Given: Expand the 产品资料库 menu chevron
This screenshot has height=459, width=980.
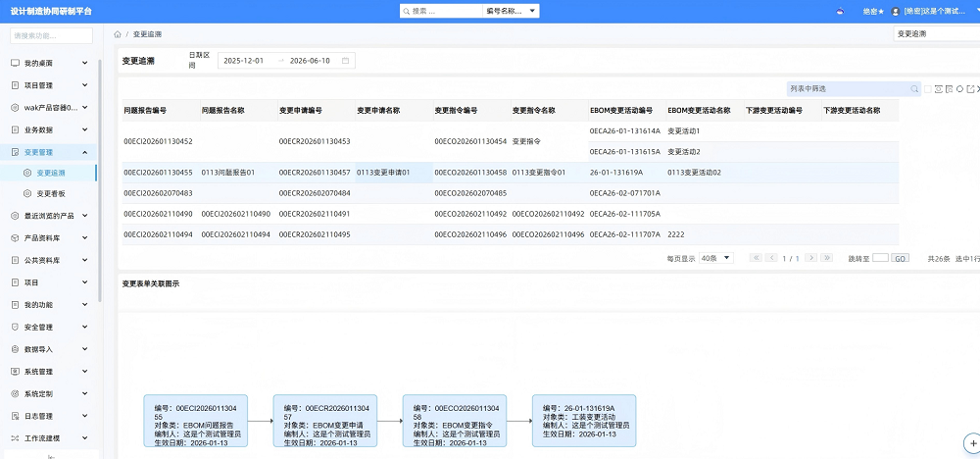Looking at the screenshot, I should pos(85,238).
